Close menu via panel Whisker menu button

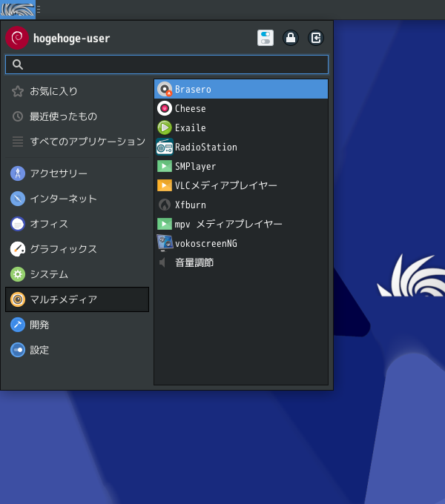click(x=18, y=10)
